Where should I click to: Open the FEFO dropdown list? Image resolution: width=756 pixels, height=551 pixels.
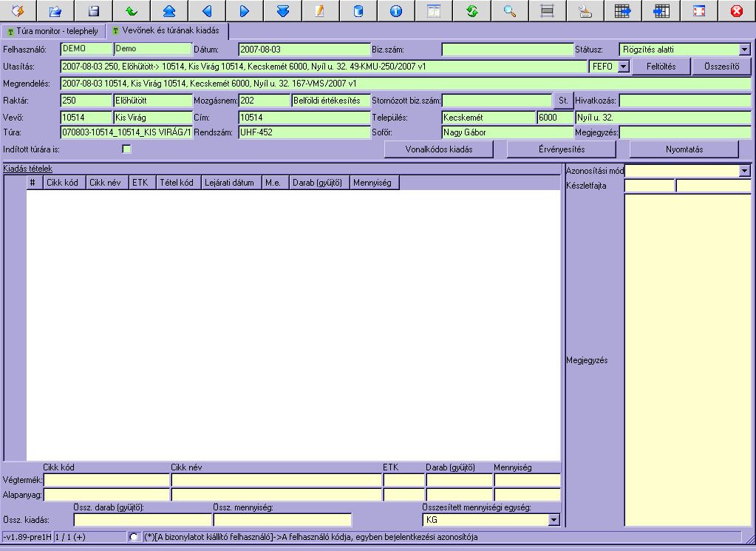click(x=623, y=67)
